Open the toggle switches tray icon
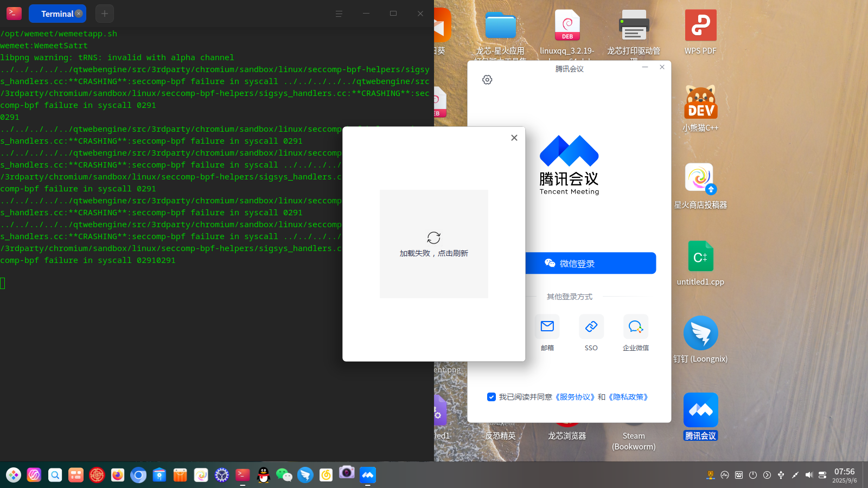The height and width of the screenshot is (488, 868). coord(822,475)
